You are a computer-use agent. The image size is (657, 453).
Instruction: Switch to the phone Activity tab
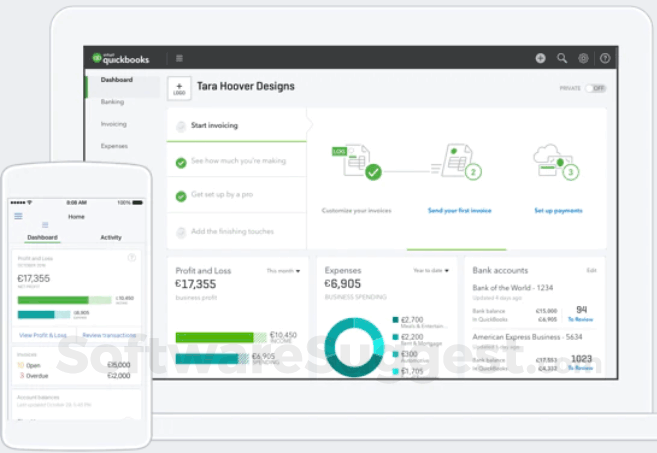[x=111, y=238]
